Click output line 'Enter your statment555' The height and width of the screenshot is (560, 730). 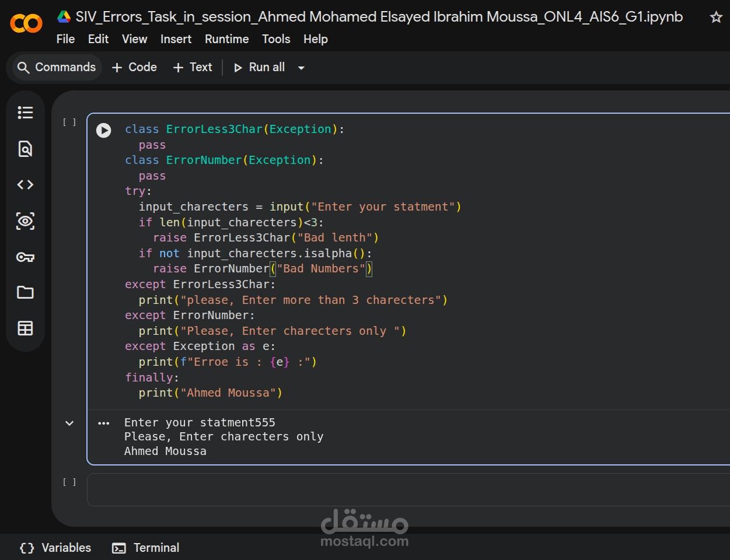click(x=200, y=422)
